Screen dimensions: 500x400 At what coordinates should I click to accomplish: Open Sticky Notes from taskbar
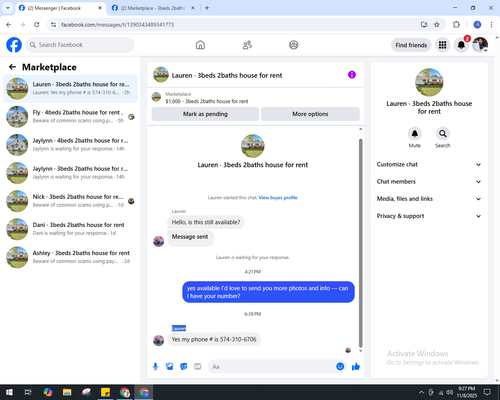pyautogui.click(x=105, y=392)
